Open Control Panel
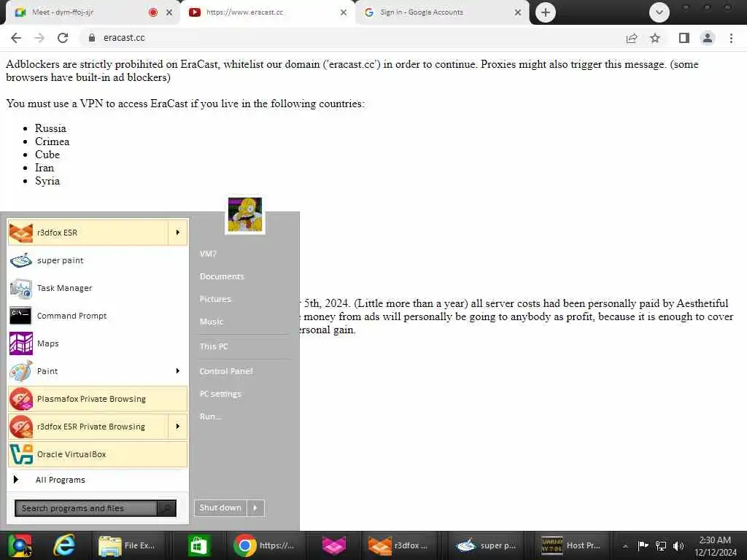 coord(226,371)
